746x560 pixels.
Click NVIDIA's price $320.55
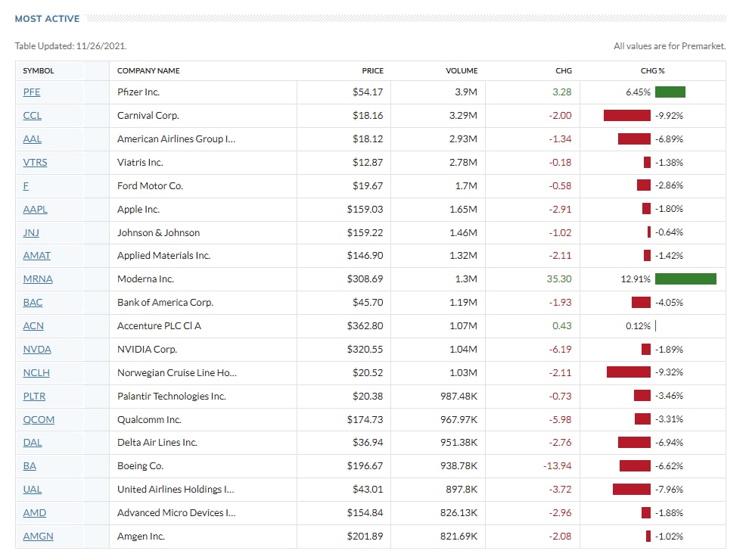(x=365, y=349)
